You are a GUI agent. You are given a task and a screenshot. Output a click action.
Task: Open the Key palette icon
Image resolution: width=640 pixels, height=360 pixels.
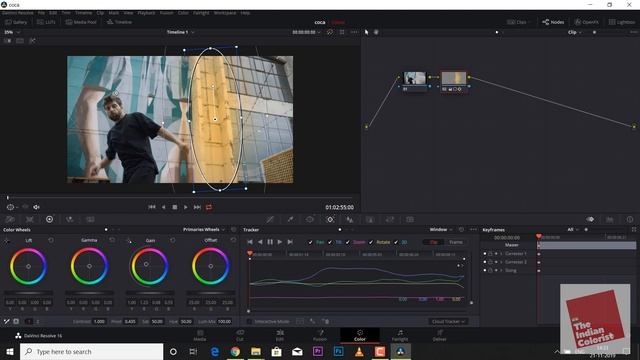[x=370, y=220]
